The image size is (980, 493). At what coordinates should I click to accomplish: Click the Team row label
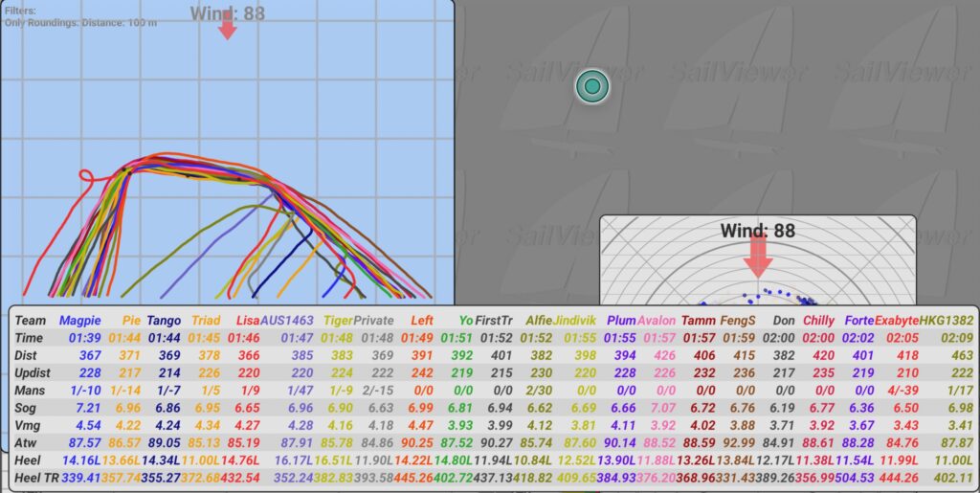pos(31,321)
